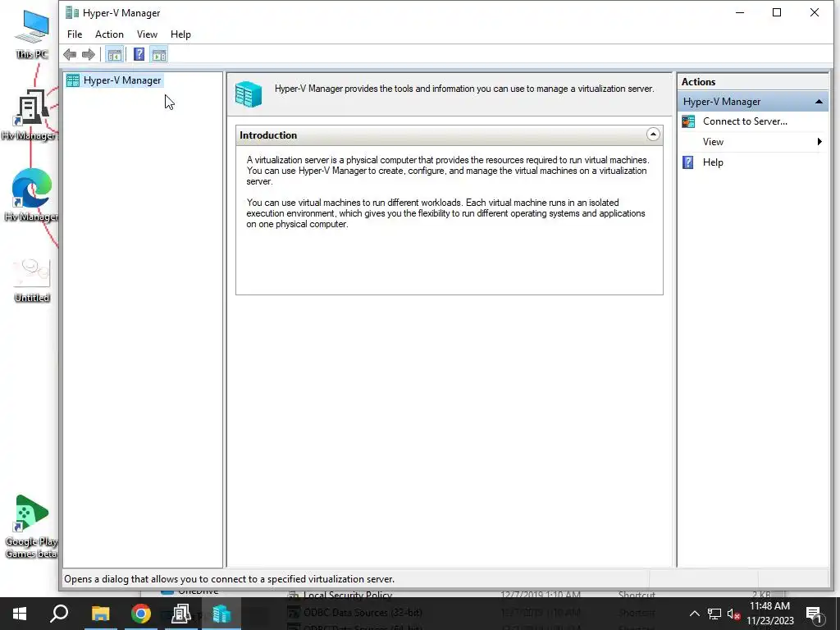Image resolution: width=840 pixels, height=630 pixels.
Task: Click the Introduction header text
Action: pos(268,135)
